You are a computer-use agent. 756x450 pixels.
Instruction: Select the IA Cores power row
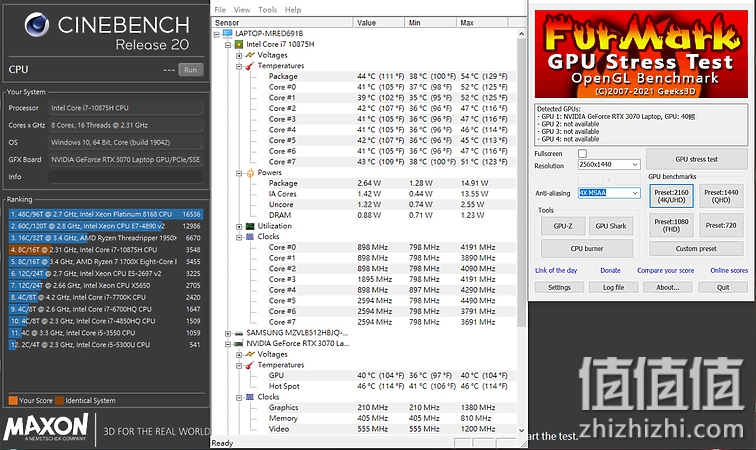coord(392,194)
